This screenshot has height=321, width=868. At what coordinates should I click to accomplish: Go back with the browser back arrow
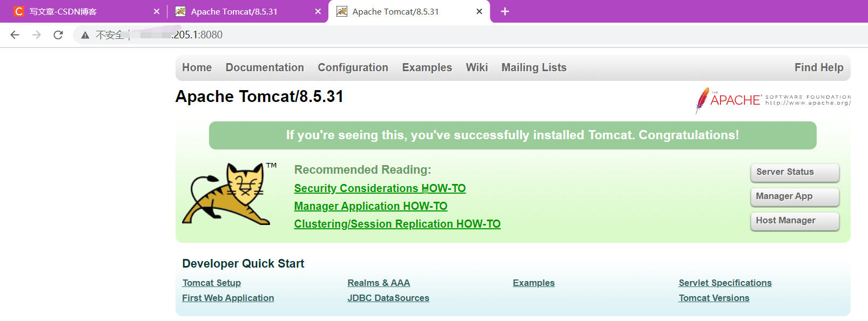15,35
